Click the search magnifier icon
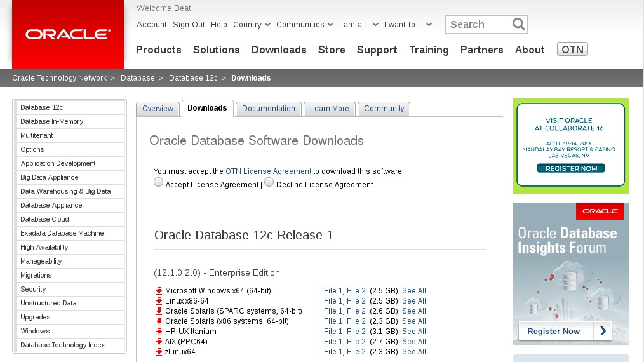 [x=518, y=24]
